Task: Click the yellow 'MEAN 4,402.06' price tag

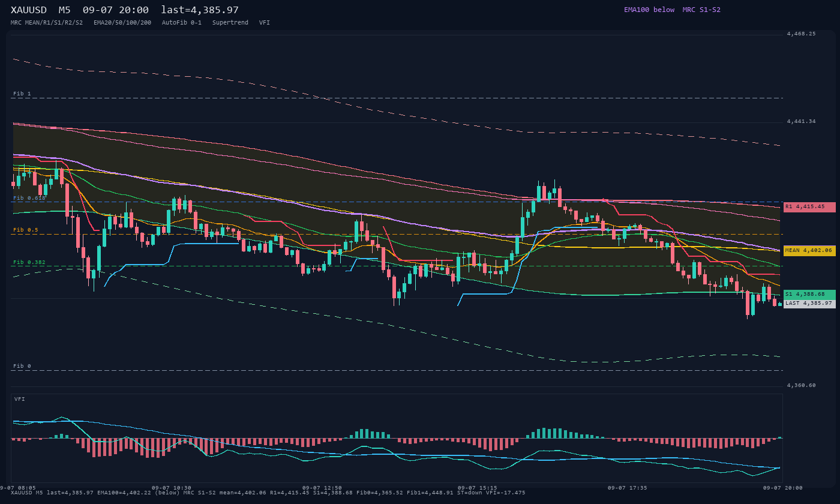Action: coord(809,251)
